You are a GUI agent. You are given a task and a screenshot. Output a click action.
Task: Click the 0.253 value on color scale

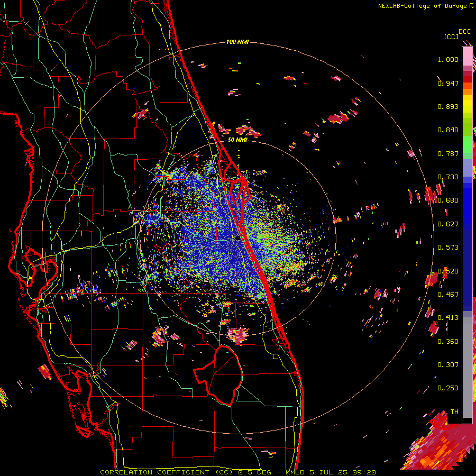click(448, 388)
